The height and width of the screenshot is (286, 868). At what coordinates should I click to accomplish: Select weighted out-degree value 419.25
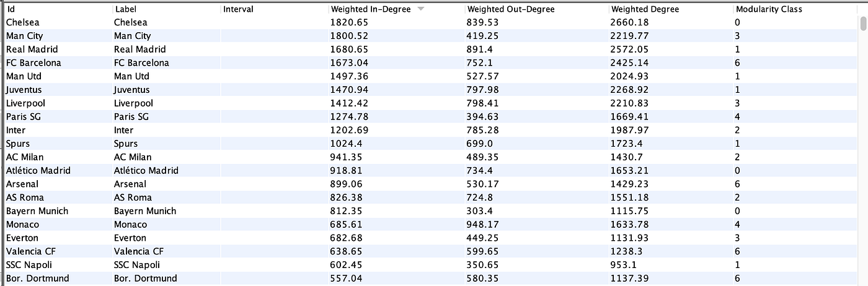(x=484, y=36)
